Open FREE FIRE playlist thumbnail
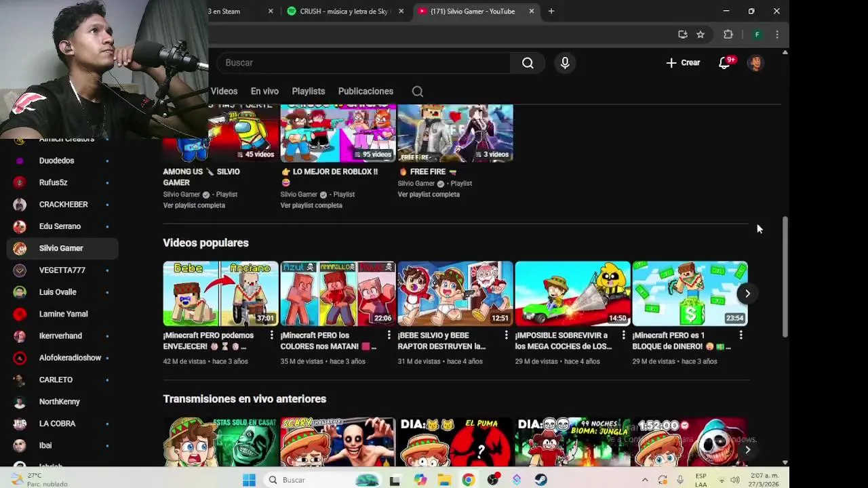This screenshot has height=488, width=868. pos(455,133)
